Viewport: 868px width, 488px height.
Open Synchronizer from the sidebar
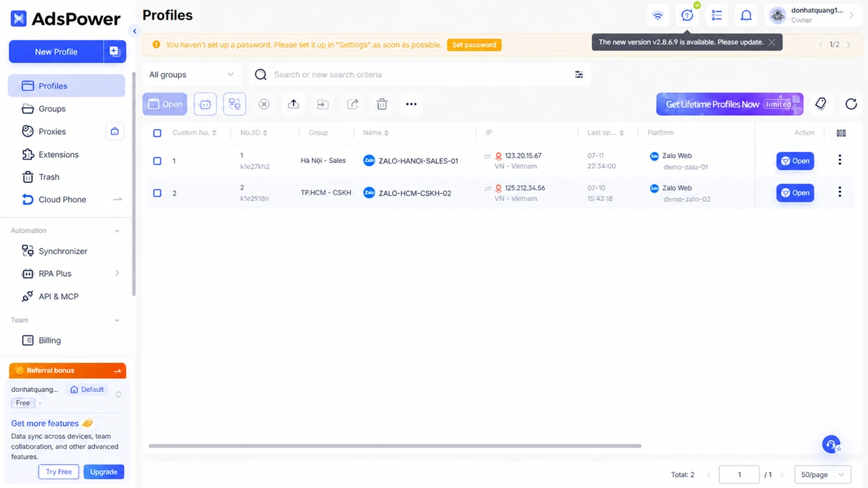pyautogui.click(x=63, y=251)
